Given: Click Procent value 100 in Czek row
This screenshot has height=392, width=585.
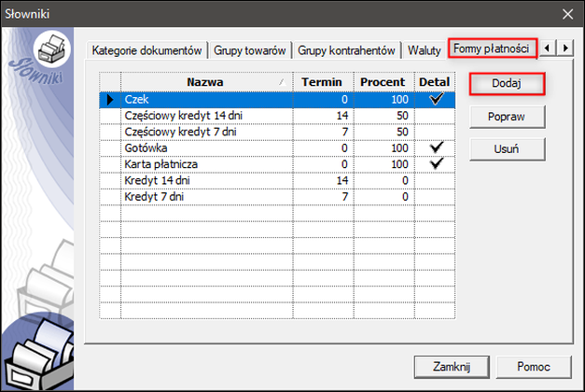Looking at the screenshot, I should click(399, 100).
